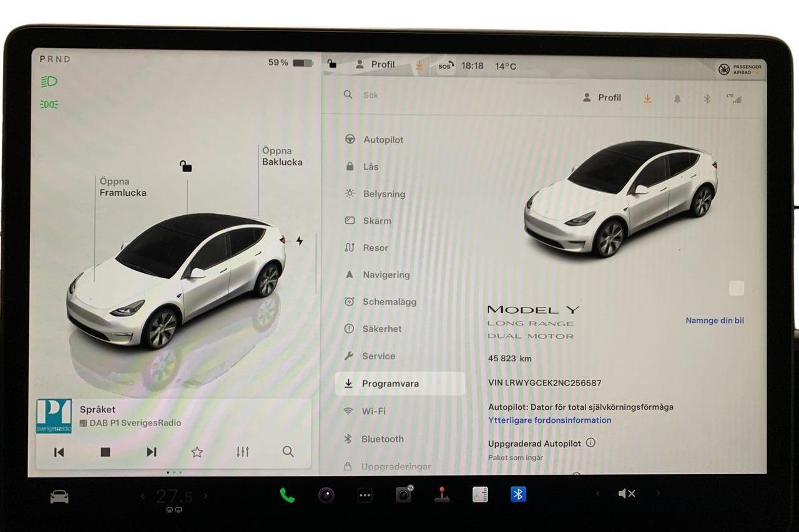Open the Säkerhet menu item
Image resolution: width=799 pixels, height=532 pixels.
click(x=373, y=329)
